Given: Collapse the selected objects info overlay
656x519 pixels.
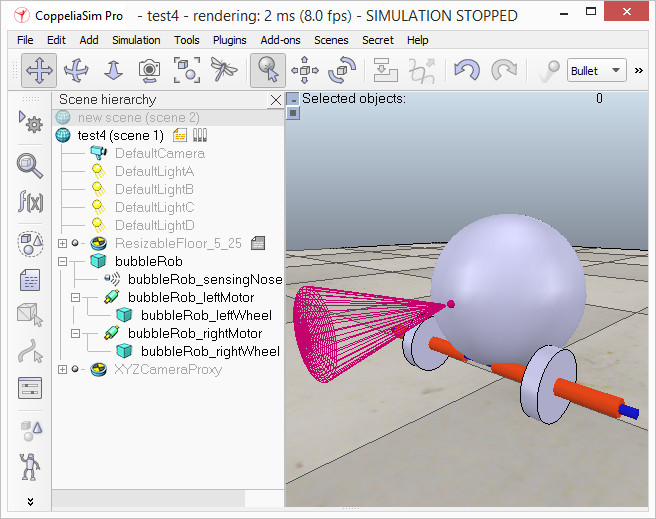Looking at the screenshot, I should [293, 100].
